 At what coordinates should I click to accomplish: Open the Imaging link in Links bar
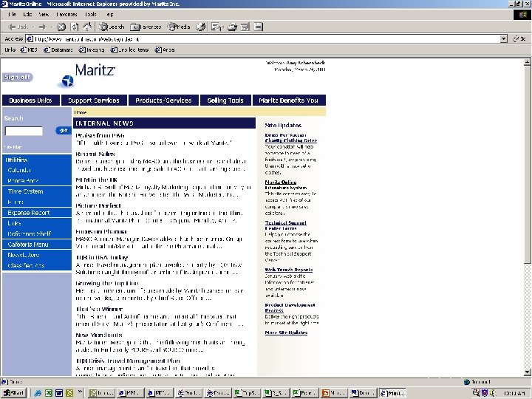pyautogui.click(x=92, y=50)
